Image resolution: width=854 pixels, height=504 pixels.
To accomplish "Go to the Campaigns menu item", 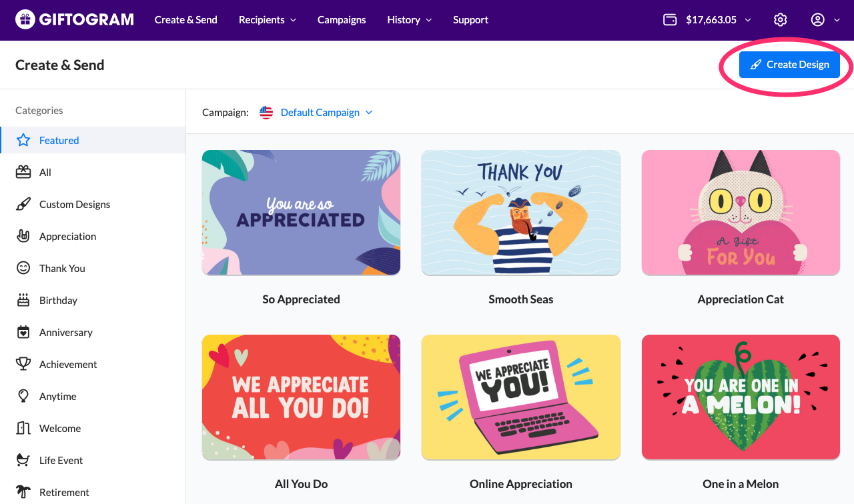I will point(342,20).
